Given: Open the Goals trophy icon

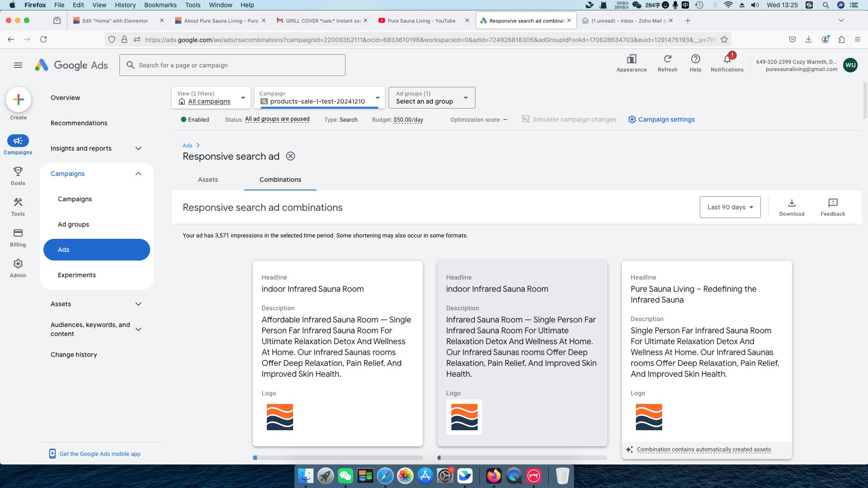Looking at the screenshot, I should point(18,172).
